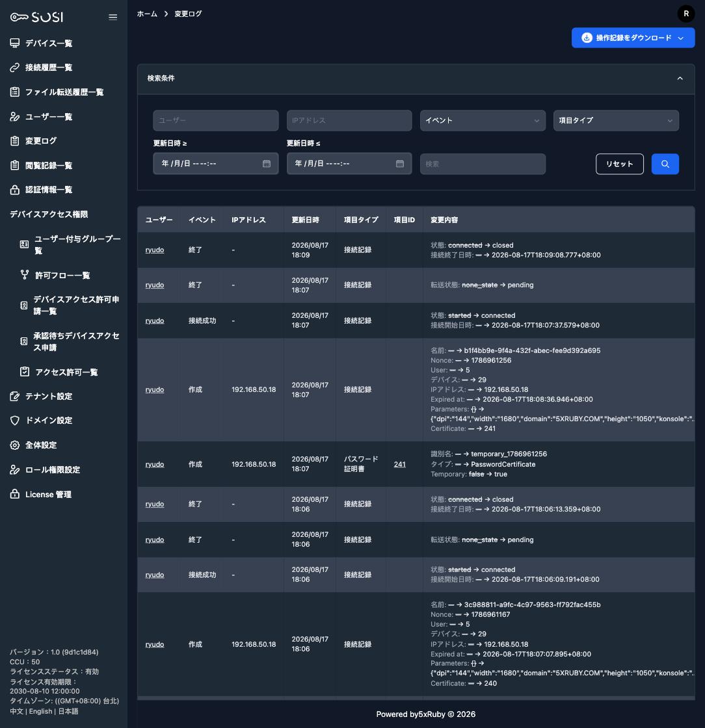Screen dimensions: 705x728
Task: Open 変更ログ in the sidebar
Action: pyautogui.click(x=41, y=140)
